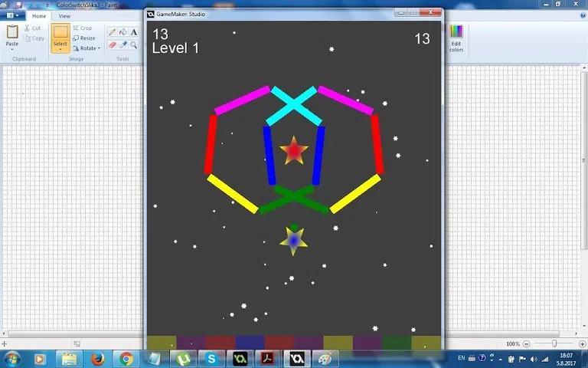Adjust the zoom slider in status bar

pos(554,344)
